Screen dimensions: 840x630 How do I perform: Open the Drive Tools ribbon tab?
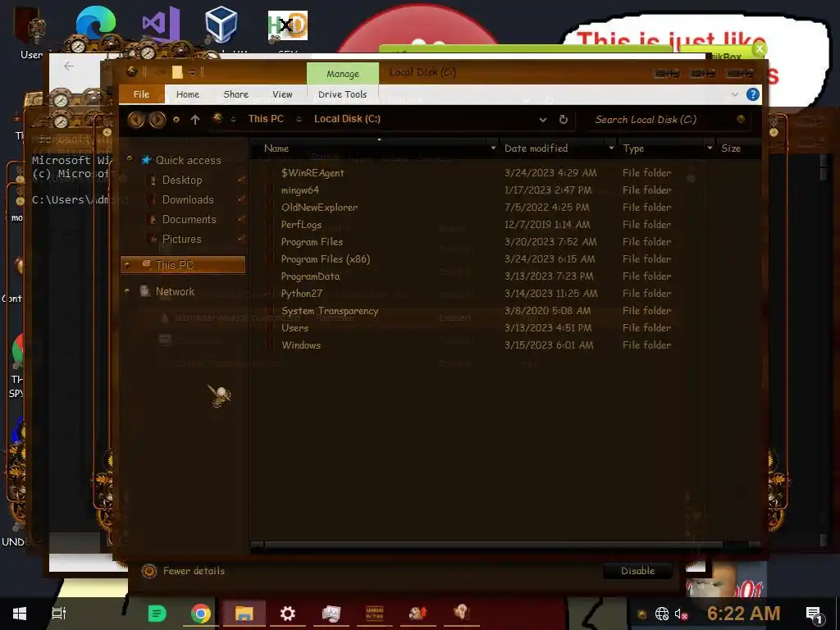tap(342, 94)
